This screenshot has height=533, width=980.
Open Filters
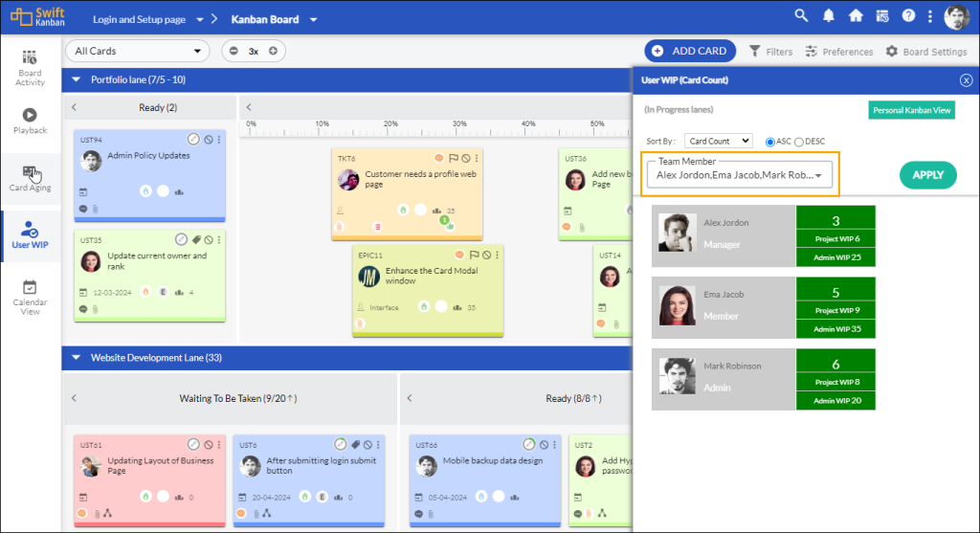coord(770,52)
